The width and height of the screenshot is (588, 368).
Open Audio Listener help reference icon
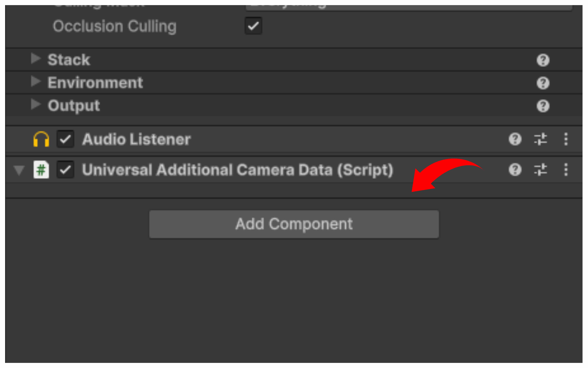point(515,139)
